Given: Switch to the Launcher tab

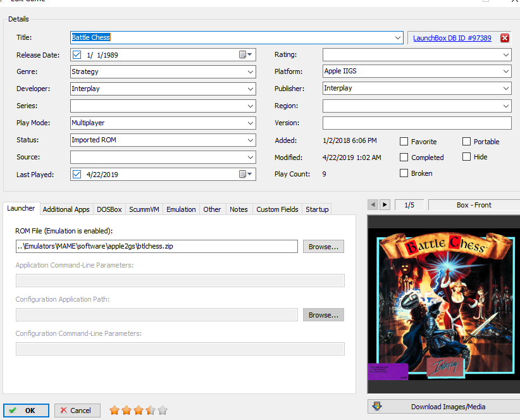Looking at the screenshot, I should coord(21,208).
